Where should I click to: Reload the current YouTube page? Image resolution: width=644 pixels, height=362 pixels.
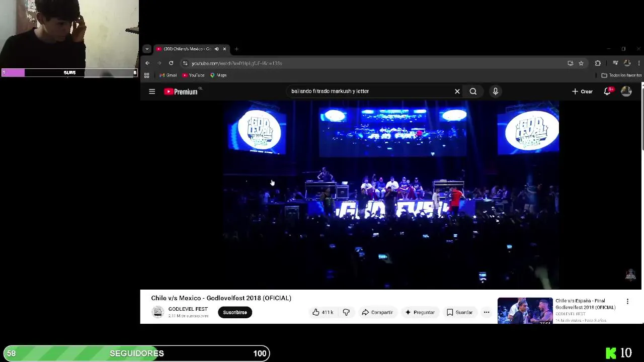click(x=171, y=63)
